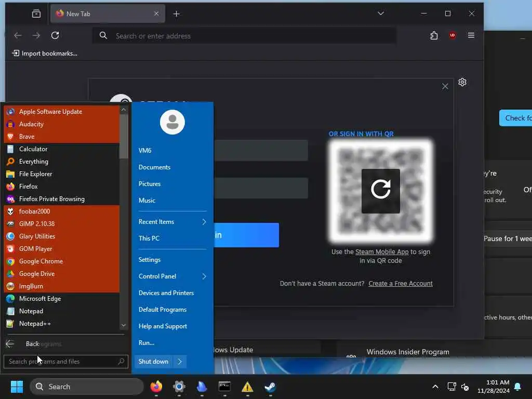Launch the Everything search program
The image size is (532, 399).
(x=61, y=162)
